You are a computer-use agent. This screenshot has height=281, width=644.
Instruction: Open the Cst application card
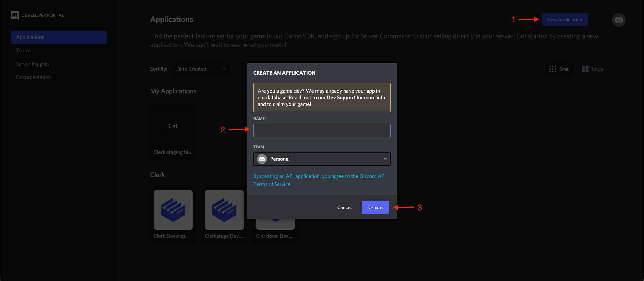point(173,131)
